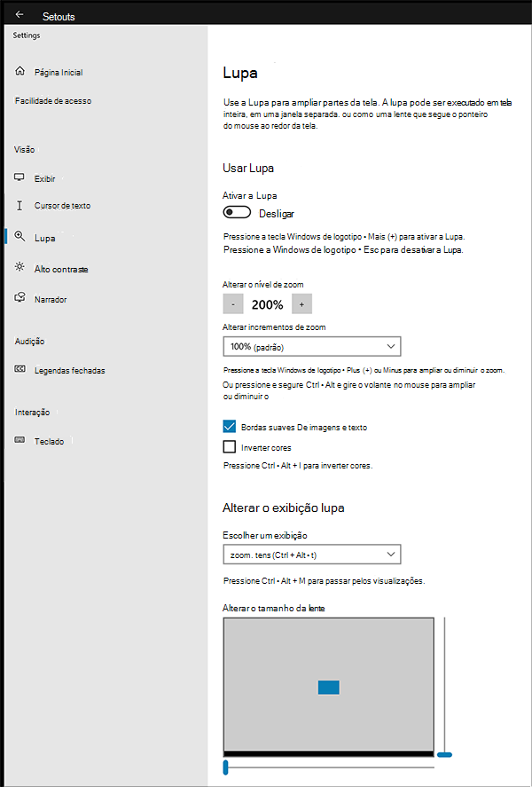Open the Teclado page
Image resolution: width=532 pixels, height=787 pixels.
tap(49, 442)
